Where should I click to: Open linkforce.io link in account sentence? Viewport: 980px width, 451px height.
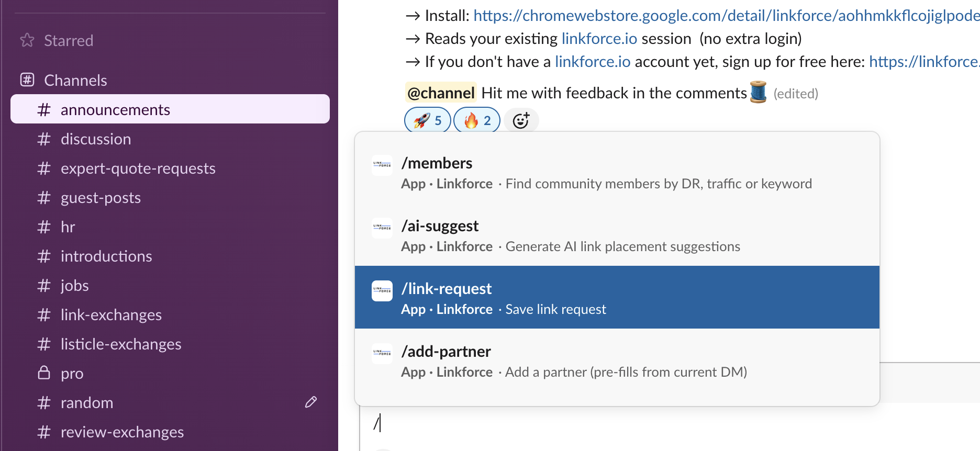coord(593,62)
